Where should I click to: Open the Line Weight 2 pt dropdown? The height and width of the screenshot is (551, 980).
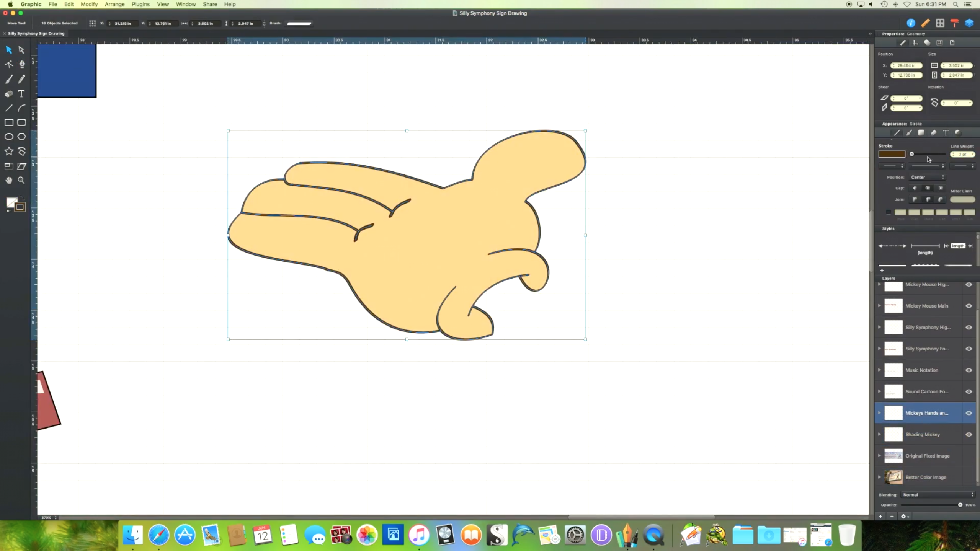click(973, 154)
